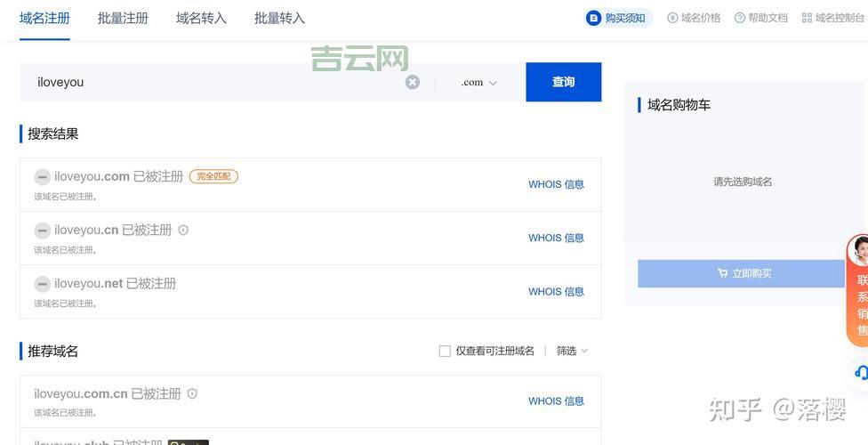Click the 完全匹配 exact match badge

click(x=213, y=176)
